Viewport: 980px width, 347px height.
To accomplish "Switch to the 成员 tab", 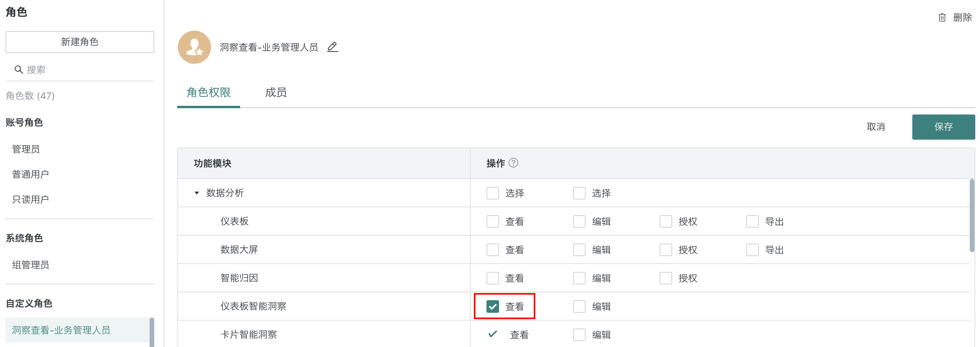I will coord(276,92).
